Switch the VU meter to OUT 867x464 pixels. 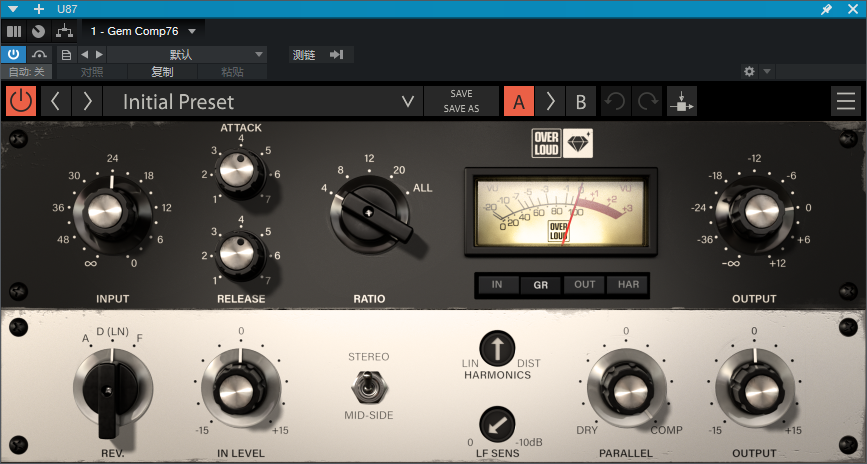tap(584, 284)
